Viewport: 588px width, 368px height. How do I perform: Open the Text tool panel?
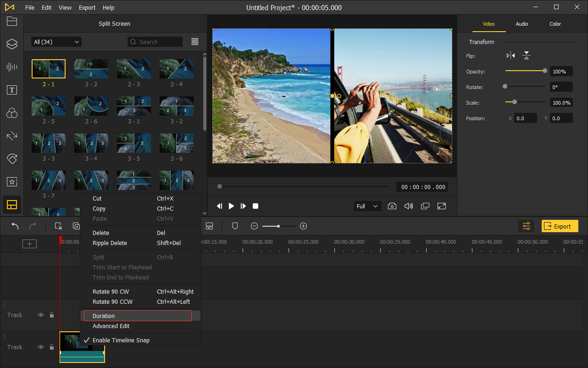[x=11, y=90]
